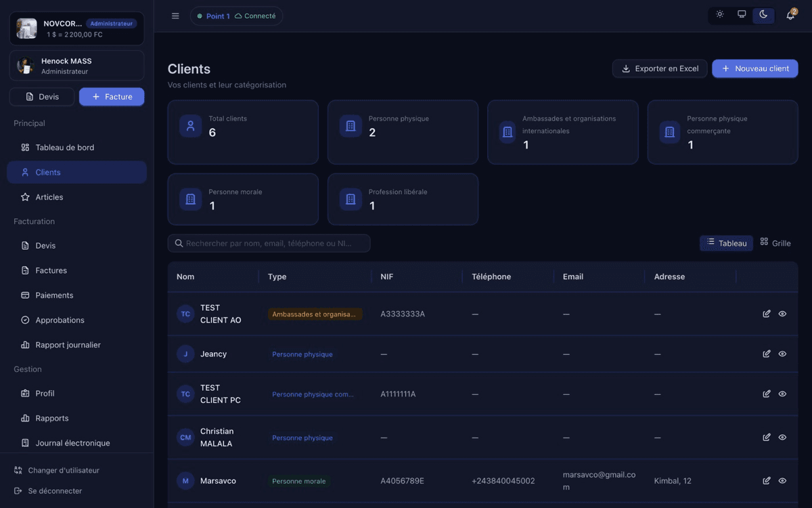The height and width of the screenshot is (508, 812).
Task: Click Changer d'utilisateur
Action: click(57, 470)
